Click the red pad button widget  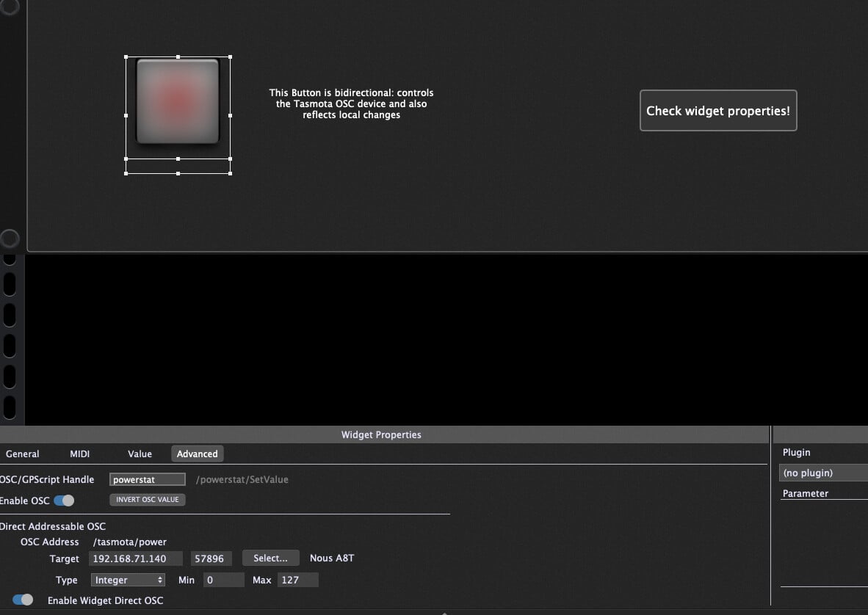tap(178, 101)
